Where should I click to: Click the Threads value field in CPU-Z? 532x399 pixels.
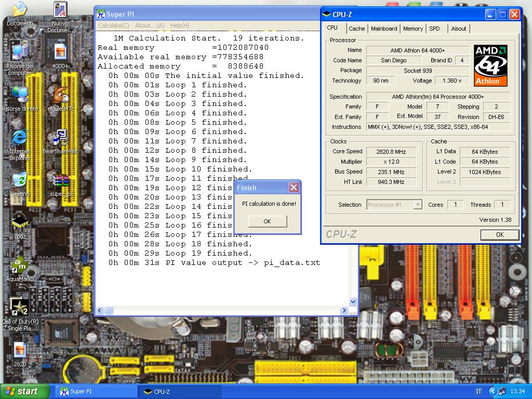tap(502, 205)
